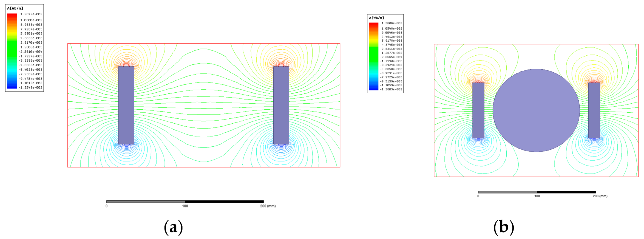Screen dimensions: 644x239
Task: Click the legend value 1.2549e-002 (positive maximum)
Action: point(31,14)
